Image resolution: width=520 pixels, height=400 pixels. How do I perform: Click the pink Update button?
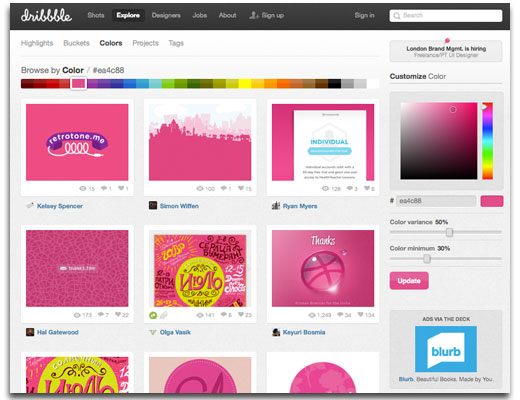(x=409, y=281)
